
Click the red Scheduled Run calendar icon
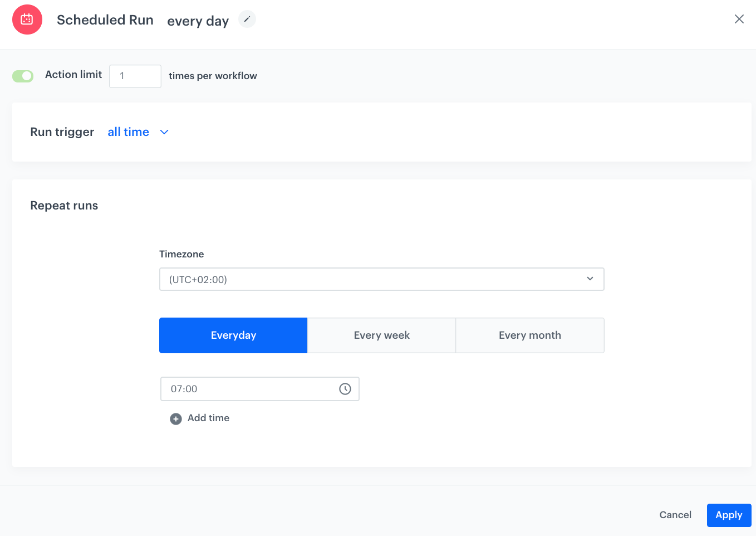27,19
